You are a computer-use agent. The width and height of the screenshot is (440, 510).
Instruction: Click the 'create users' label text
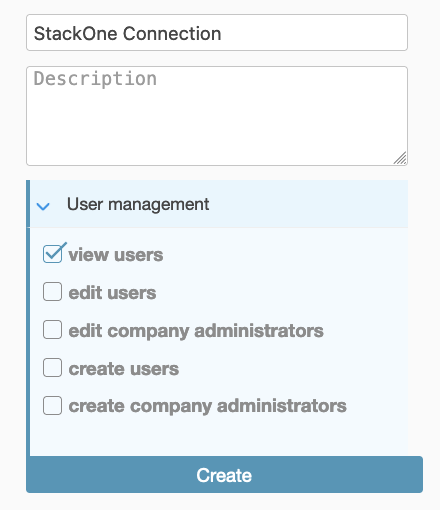(124, 369)
